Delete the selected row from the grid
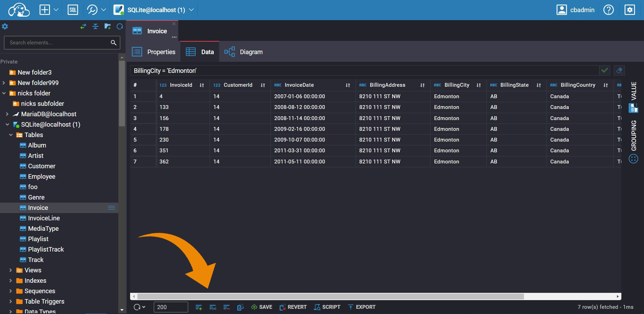The width and height of the screenshot is (644, 314). [227, 307]
